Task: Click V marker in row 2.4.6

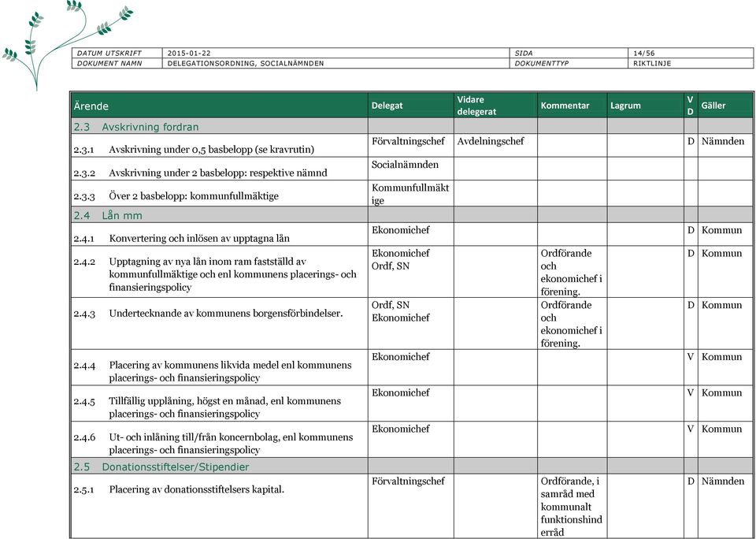Action: click(x=691, y=429)
